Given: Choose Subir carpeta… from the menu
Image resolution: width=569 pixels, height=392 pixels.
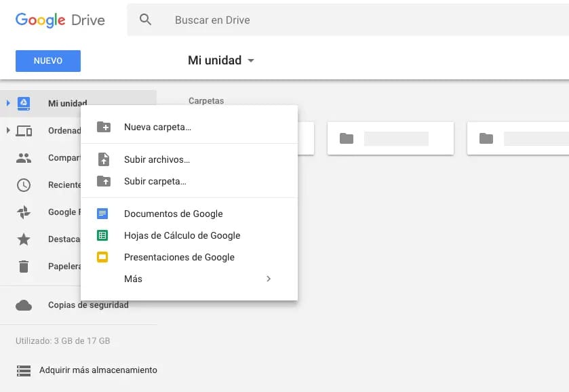Looking at the screenshot, I should (189, 181).
